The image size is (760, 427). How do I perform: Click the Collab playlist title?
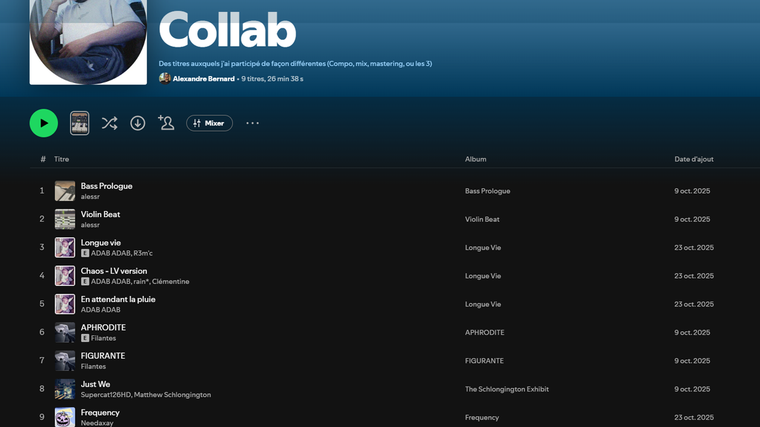(227, 30)
